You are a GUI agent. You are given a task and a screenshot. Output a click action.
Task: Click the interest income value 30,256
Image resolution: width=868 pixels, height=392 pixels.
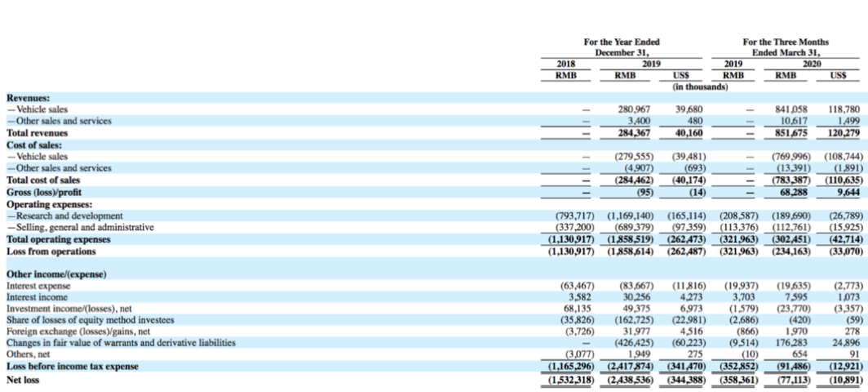tap(637, 297)
